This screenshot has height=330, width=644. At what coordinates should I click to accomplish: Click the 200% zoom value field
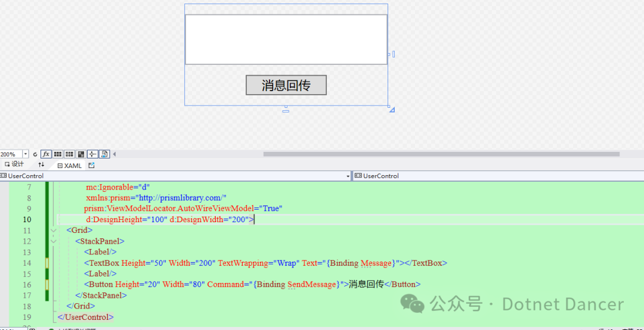(11, 154)
